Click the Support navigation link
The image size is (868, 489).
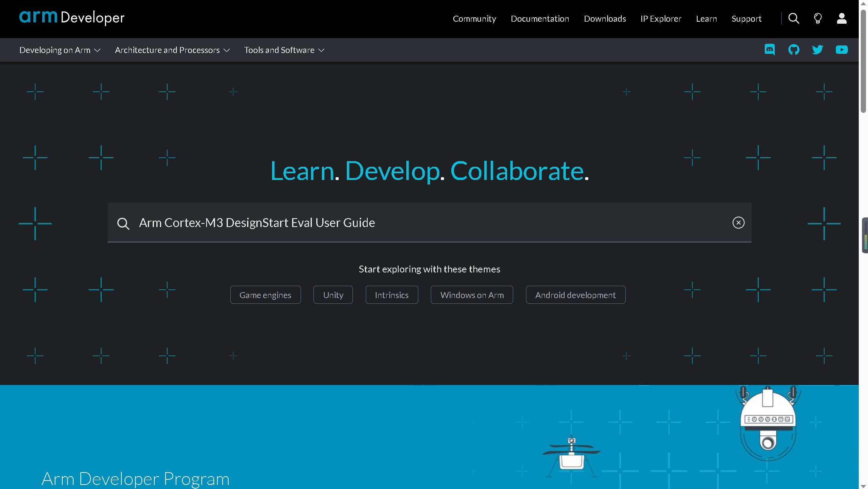coord(746,18)
